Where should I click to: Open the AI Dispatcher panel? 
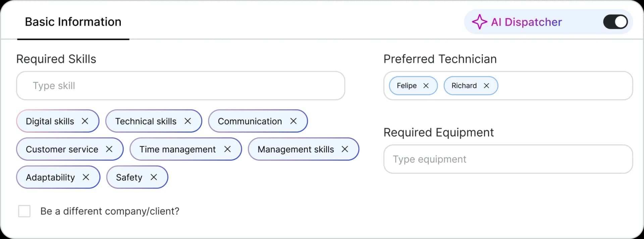526,22
